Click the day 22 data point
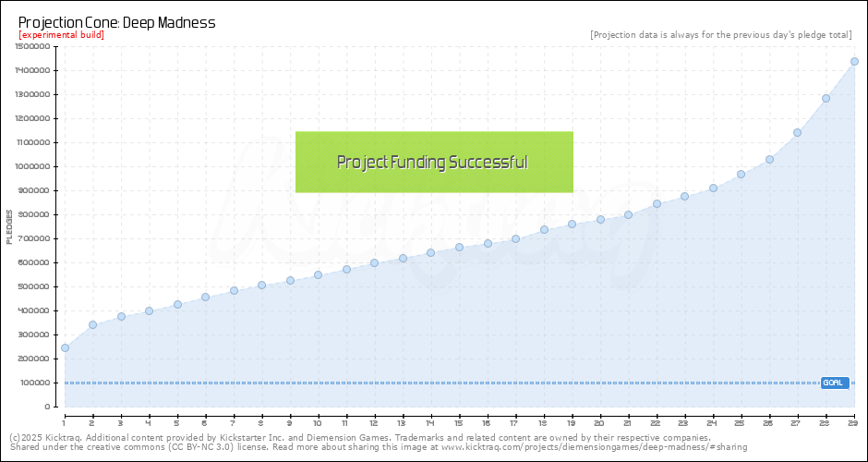The image size is (868, 462). click(657, 203)
